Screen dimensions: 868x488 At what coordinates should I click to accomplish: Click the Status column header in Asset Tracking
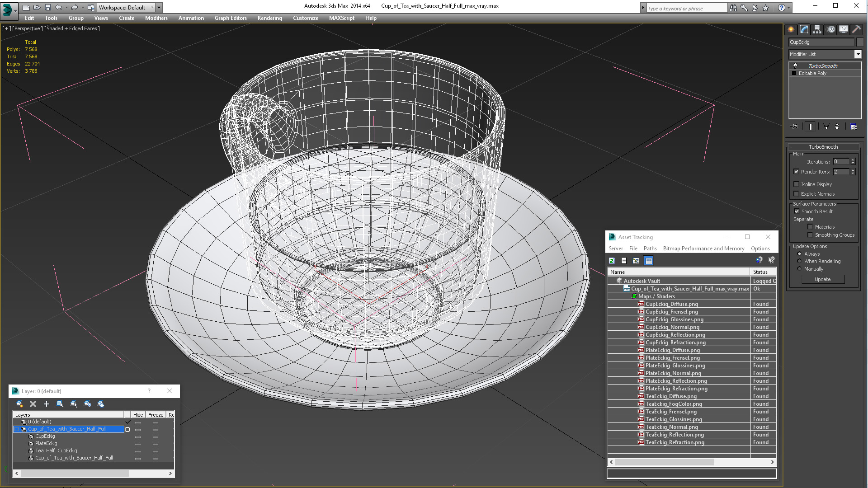[763, 272]
